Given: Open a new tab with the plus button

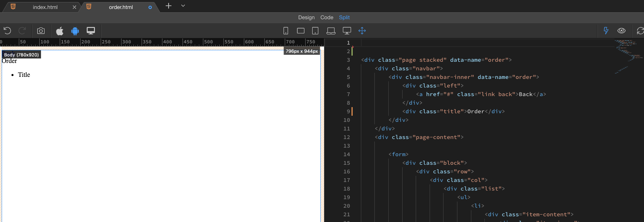Looking at the screenshot, I should click(x=169, y=6).
